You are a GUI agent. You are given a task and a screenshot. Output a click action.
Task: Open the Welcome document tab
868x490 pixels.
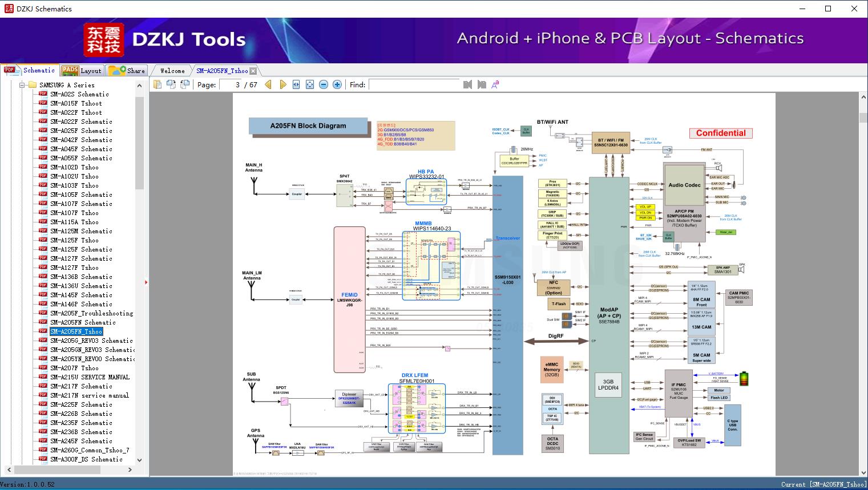(x=172, y=71)
